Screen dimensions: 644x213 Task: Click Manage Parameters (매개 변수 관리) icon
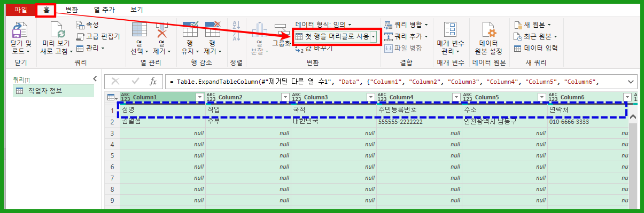click(x=450, y=30)
